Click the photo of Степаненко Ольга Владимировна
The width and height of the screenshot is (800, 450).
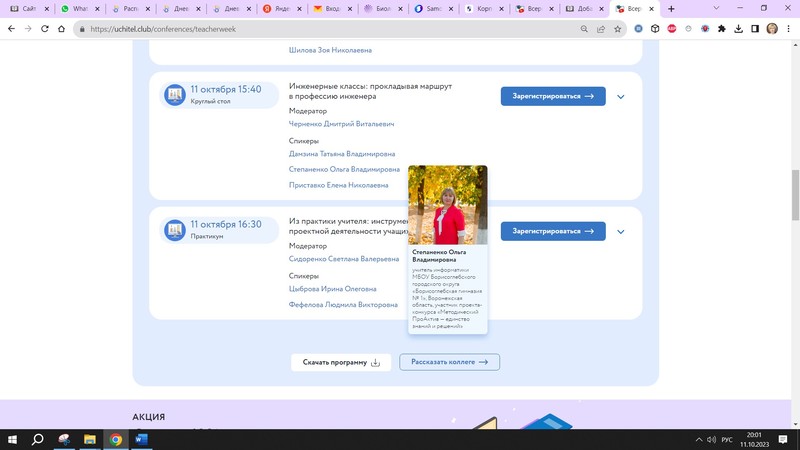point(448,205)
